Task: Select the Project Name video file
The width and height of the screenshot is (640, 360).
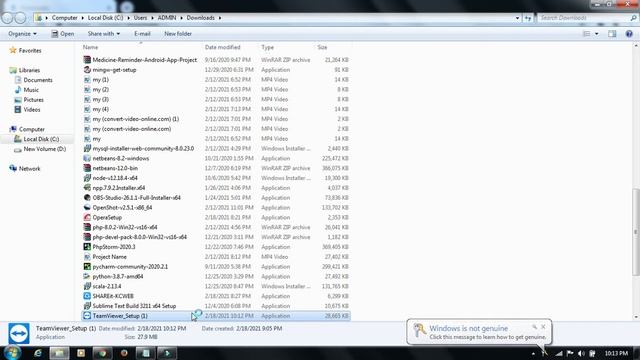Action: (x=109, y=257)
